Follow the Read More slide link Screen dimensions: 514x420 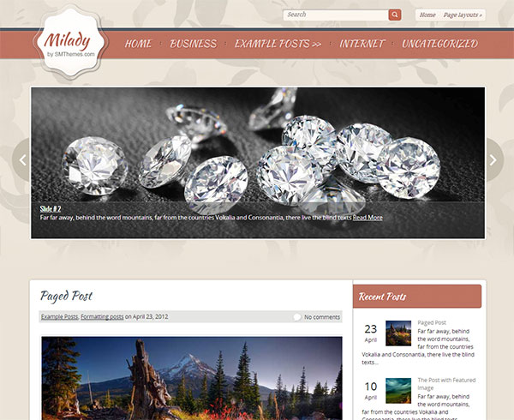[368, 218]
